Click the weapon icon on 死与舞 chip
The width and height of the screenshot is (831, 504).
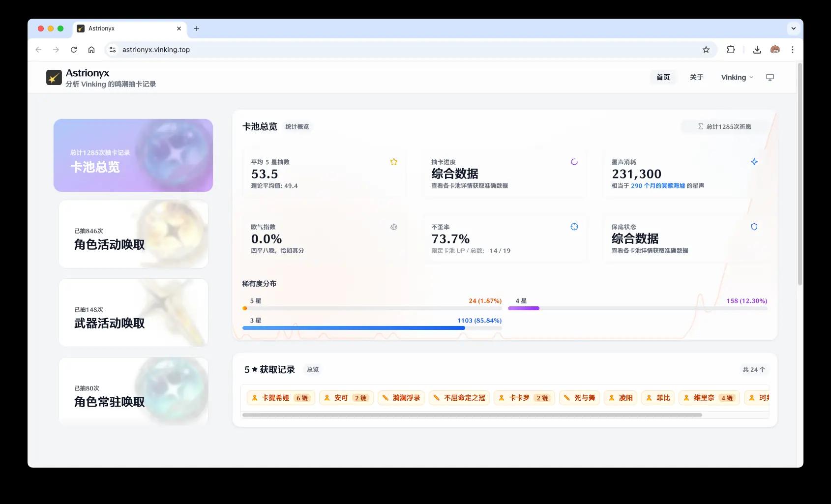tap(567, 398)
